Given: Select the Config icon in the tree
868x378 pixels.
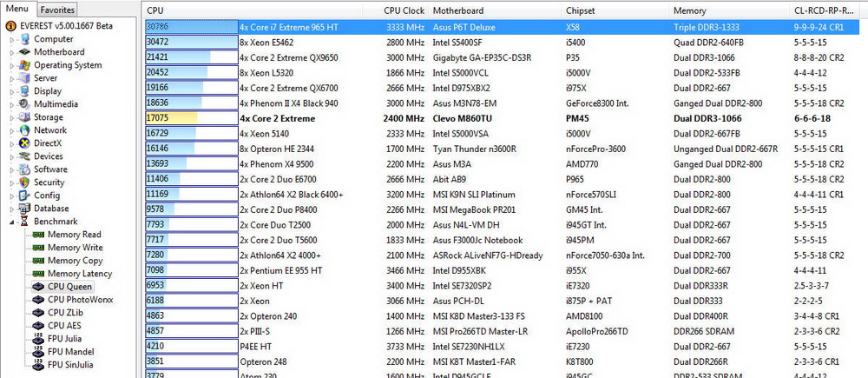Looking at the screenshot, I should [24, 196].
